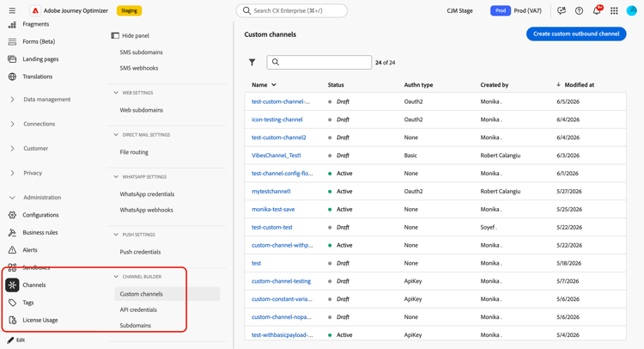Collapse the Web Settings group
The height and width of the screenshot is (349, 644).
pyautogui.click(x=116, y=93)
